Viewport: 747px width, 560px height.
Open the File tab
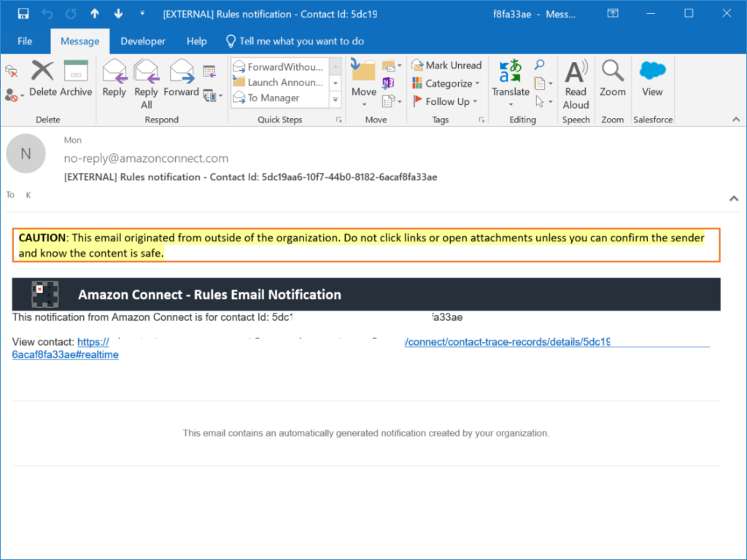(25, 42)
